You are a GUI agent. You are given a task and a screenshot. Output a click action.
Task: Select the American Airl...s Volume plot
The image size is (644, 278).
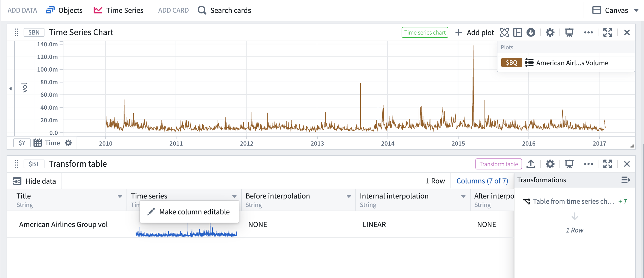tap(572, 63)
